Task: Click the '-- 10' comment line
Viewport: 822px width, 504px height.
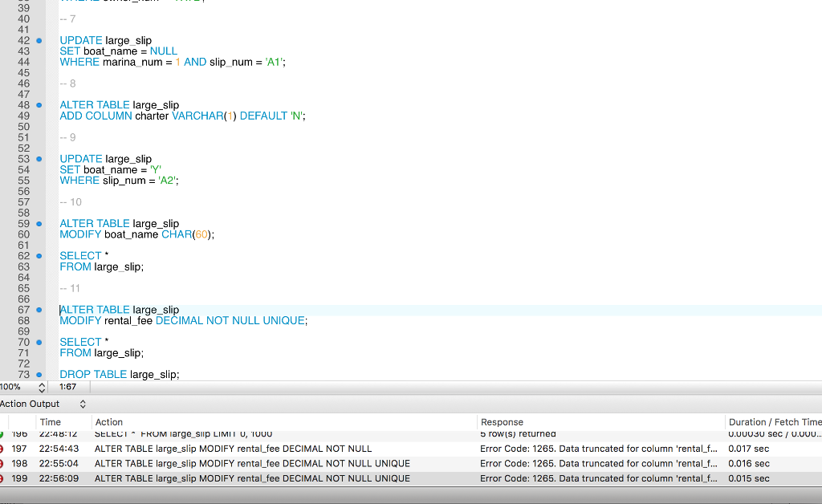Action: pos(71,202)
